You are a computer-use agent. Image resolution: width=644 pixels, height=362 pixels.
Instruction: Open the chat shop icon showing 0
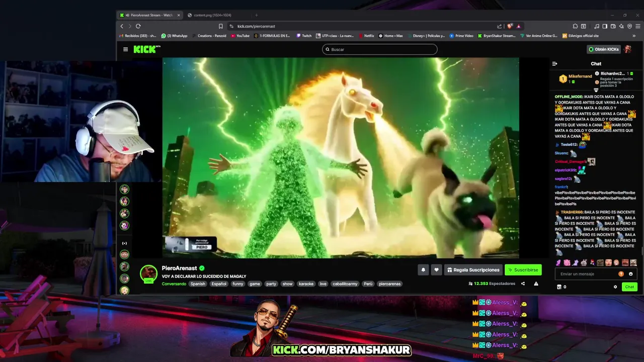(x=561, y=287)
